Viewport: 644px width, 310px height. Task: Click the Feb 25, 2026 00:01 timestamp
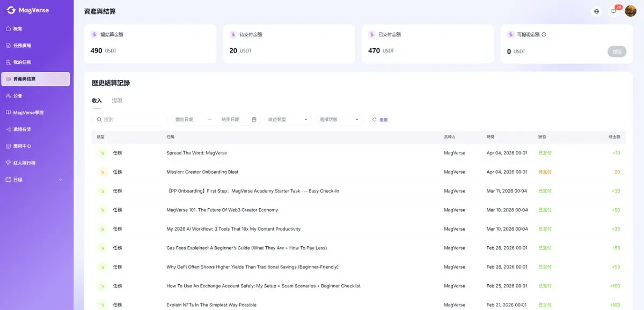click(x=507, y=286)
